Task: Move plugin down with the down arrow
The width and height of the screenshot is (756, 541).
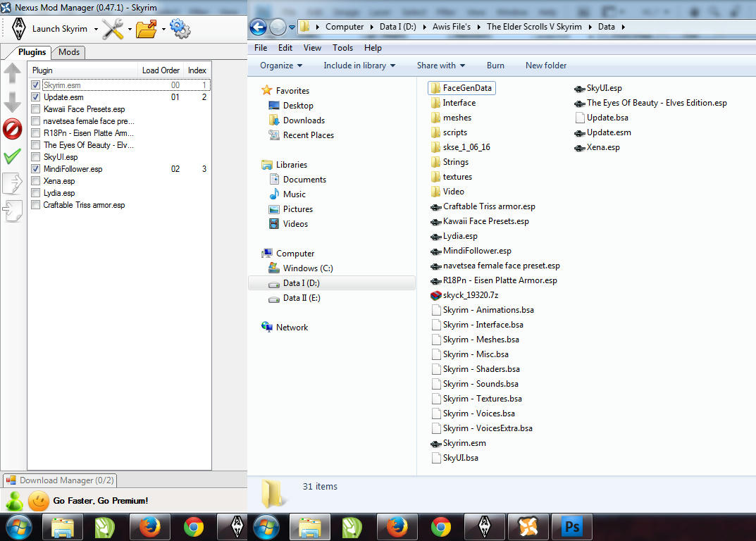Action: (x=13, y=102)
